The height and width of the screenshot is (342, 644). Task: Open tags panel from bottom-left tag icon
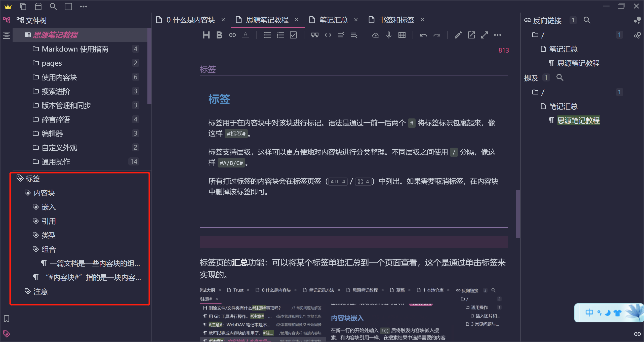click(x=7, y=334)
